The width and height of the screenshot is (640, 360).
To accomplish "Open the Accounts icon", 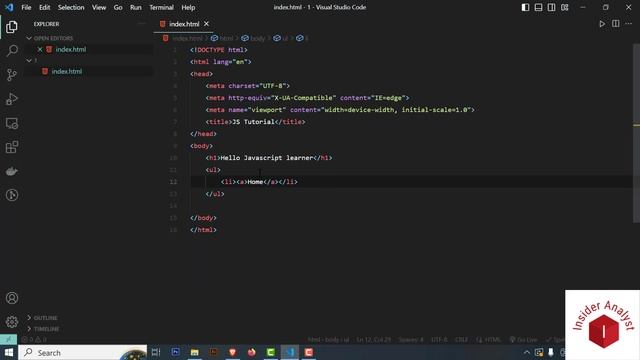I will (x=12, y=298).
